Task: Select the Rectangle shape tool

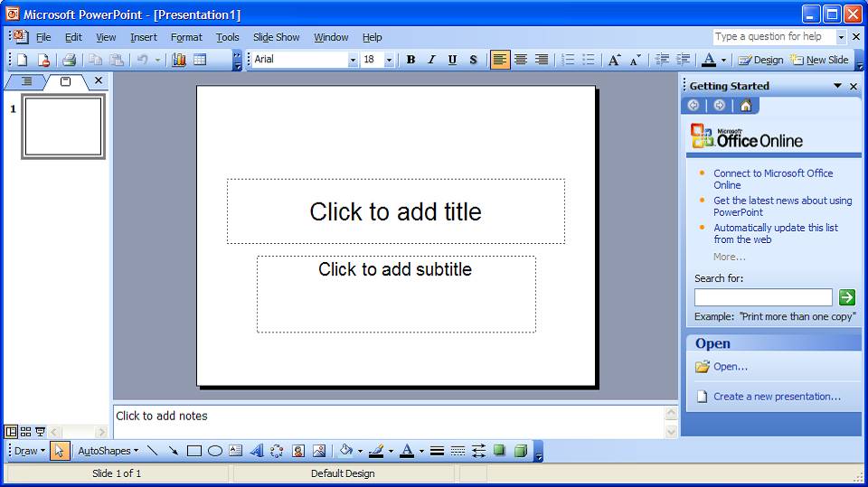Action: (193, 451)
